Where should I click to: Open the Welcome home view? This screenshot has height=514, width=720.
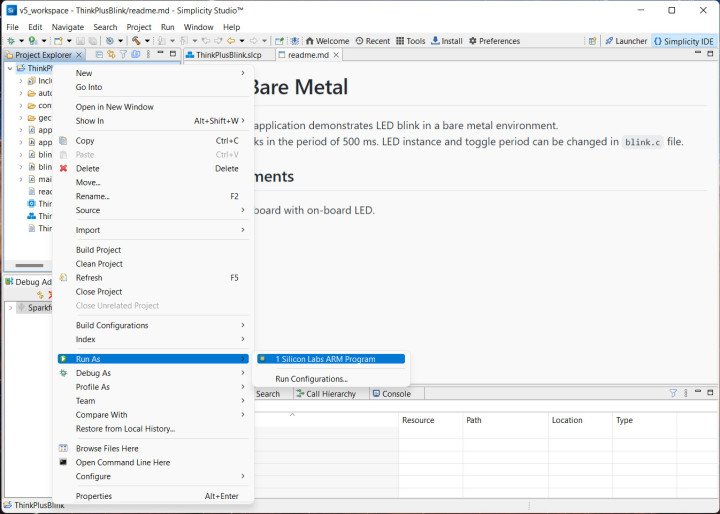tap(327, 41)
